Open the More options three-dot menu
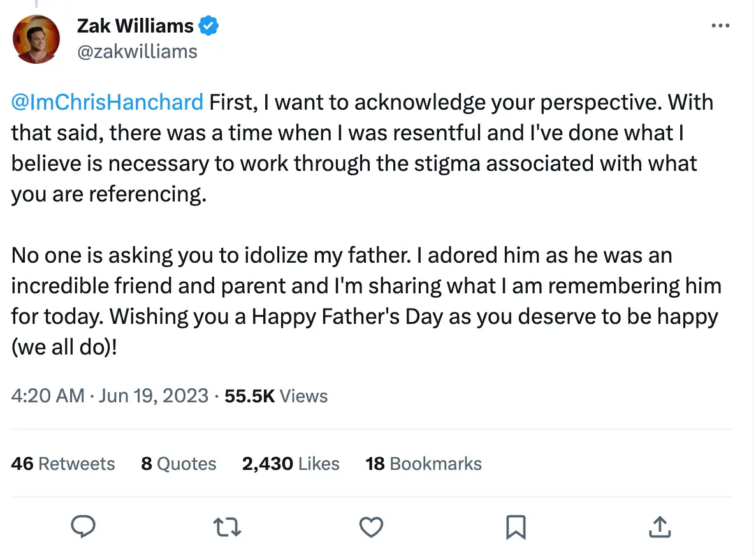Viewport: 756px width, 556px height. coord(720,26)
